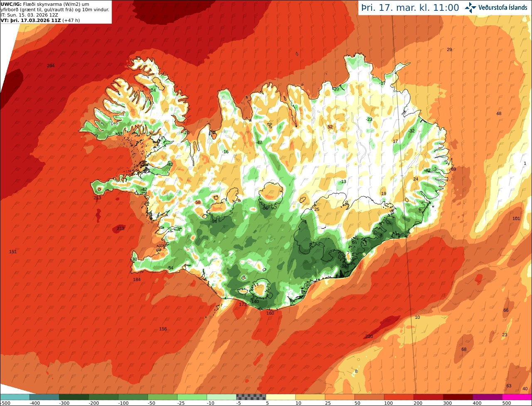Image resolution: width=532 pixels, height=406 pixels.
Task: Click the '-32' value in east Iceland
Action: tap(411, 131)
